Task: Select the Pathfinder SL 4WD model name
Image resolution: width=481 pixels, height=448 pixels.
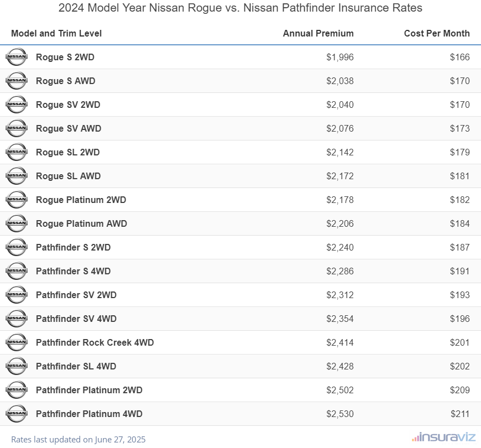Action: point(76,366)
